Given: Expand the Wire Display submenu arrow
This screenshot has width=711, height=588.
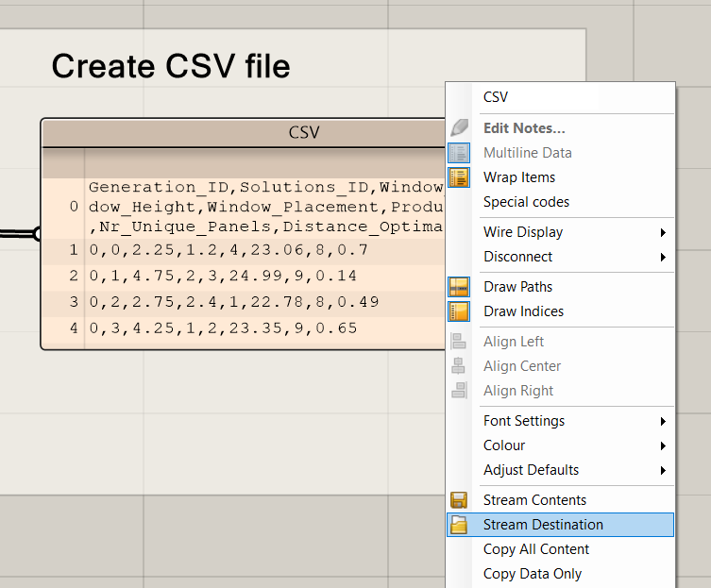Looking at the screenshot, I should (x=663, y=232).
